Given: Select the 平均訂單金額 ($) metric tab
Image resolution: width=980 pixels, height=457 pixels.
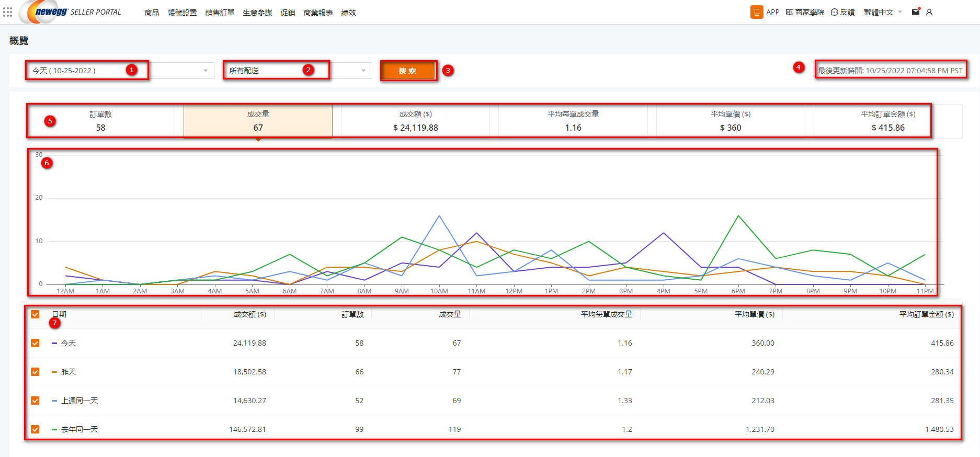Looking at the screenshot, I should (888, 121).
